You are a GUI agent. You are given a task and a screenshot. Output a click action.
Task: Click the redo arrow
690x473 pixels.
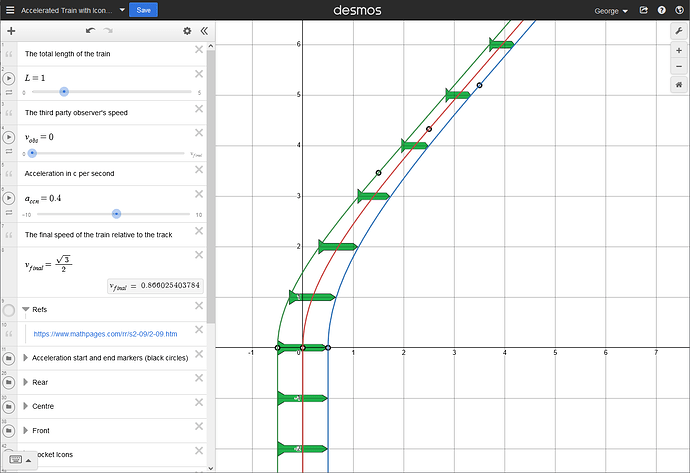[x=108, y=30]
